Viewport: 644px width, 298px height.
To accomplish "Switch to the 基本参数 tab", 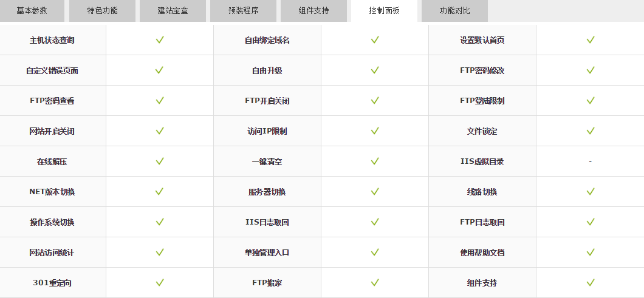I will point(32,11).
